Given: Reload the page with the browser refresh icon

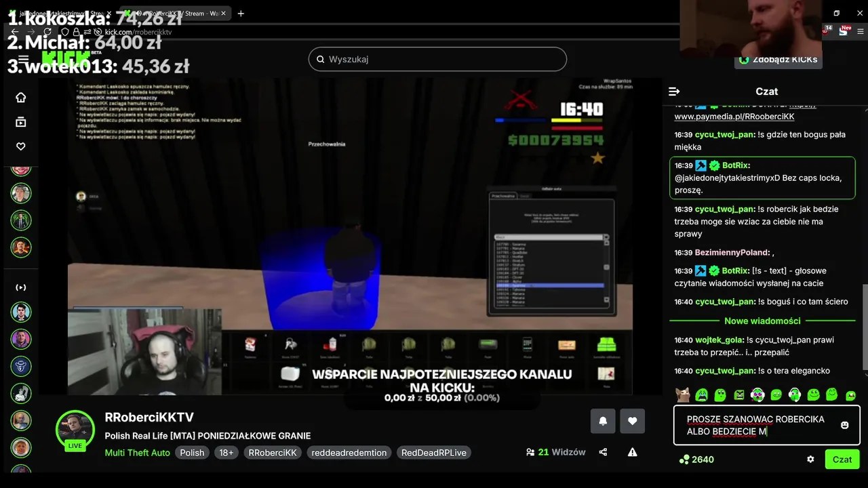Looking at the screenshot, I should click(x=47, y=32).
